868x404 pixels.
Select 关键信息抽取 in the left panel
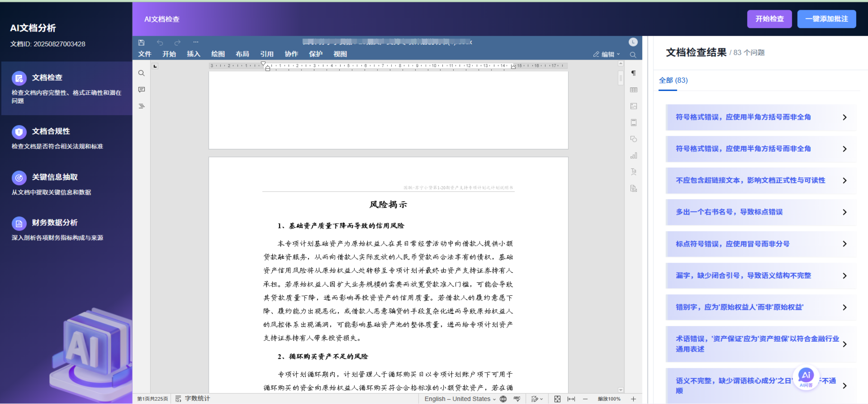pyautogui.click(x=54, y=177)
